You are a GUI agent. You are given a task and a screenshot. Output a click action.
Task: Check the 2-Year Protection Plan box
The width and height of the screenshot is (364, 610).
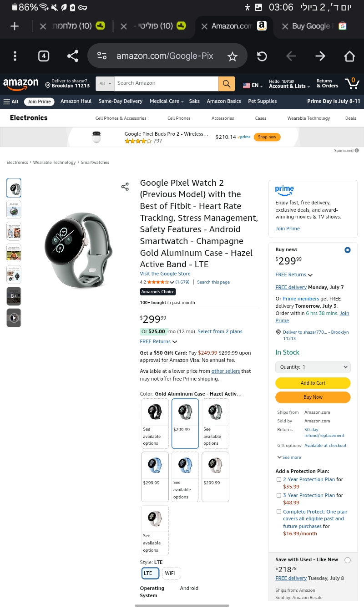tap(279, 479)
